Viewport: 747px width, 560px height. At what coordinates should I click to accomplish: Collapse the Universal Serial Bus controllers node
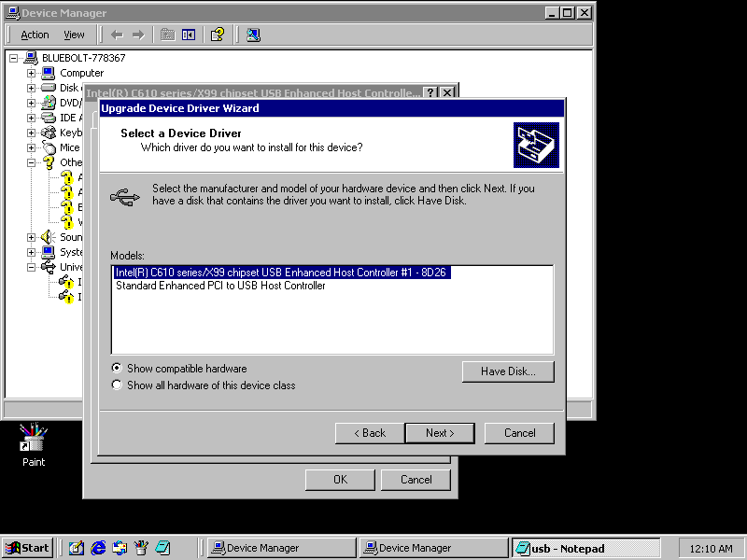pyautogui.click(x=31, y=267)
